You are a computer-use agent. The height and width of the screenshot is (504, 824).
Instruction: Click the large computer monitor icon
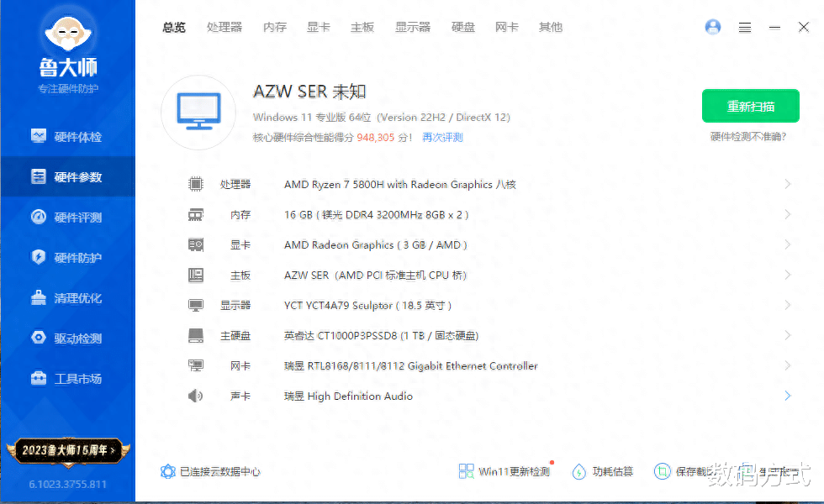[198, 112]
